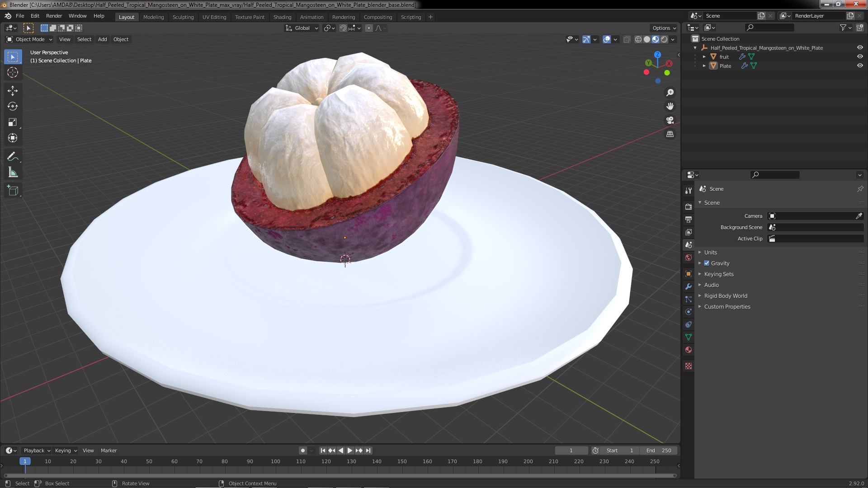Open the Texture properties tab
The height and width of the screenshot is (488, 868).
689,366
